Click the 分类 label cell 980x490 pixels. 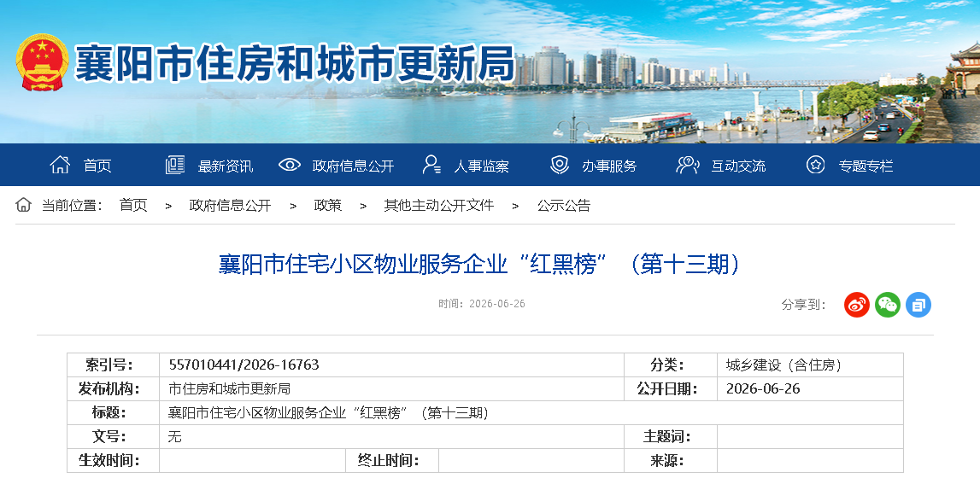click(671, 365)
